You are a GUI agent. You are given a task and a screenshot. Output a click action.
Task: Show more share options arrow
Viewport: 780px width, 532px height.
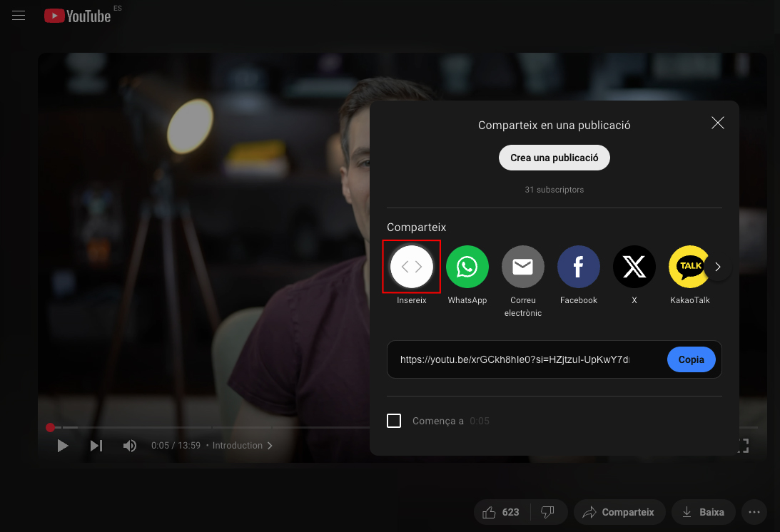718,267
